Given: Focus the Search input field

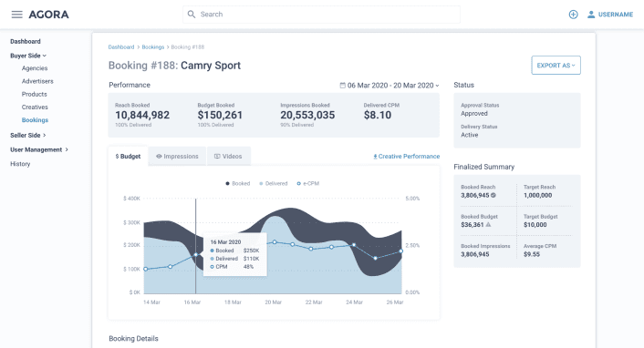Looking at the screenshot, I should click(x=321, y=15).
